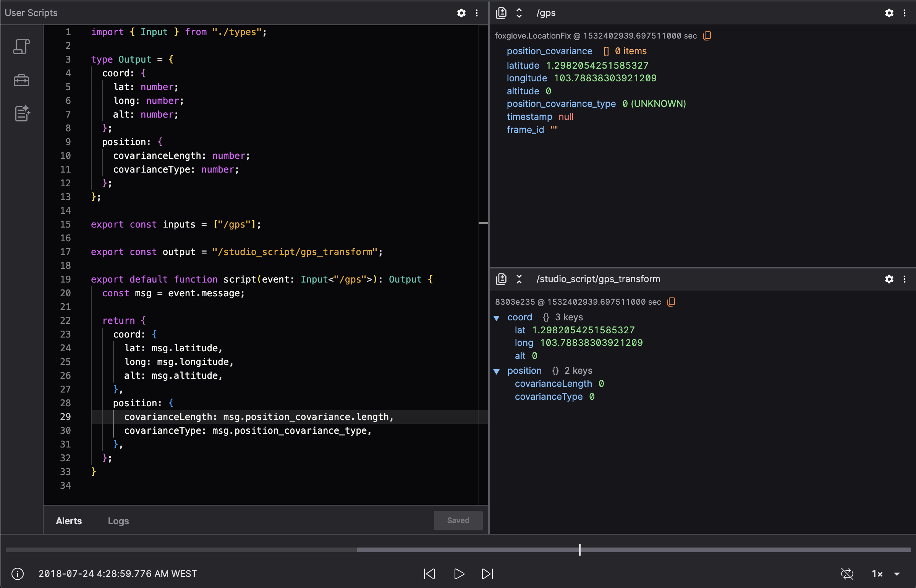
Task: Seek backward with previous-frame button
Action: pos(429,573)
